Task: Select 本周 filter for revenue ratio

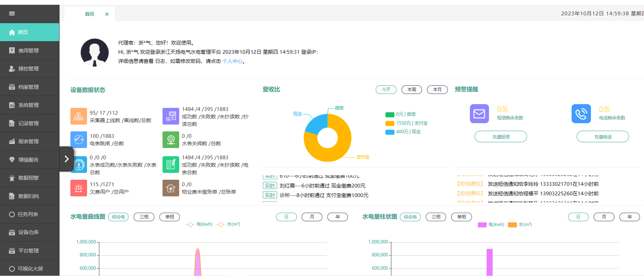Action: [x=411, y=90]
